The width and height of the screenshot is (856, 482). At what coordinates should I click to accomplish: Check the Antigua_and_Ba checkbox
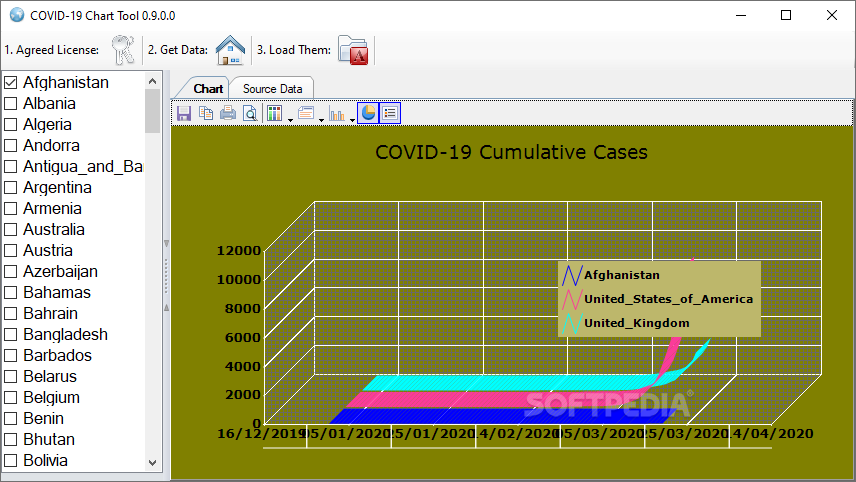[x=10, y=166]
